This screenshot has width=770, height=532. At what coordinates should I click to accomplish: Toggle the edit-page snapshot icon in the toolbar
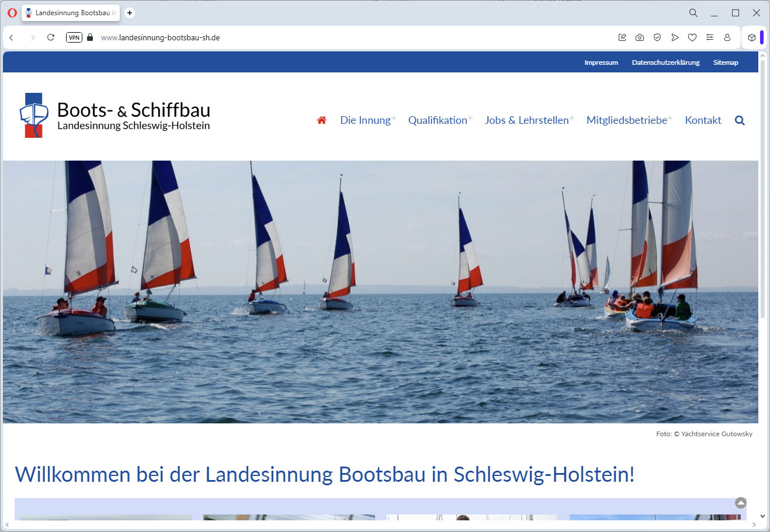(x=622, y=37)
